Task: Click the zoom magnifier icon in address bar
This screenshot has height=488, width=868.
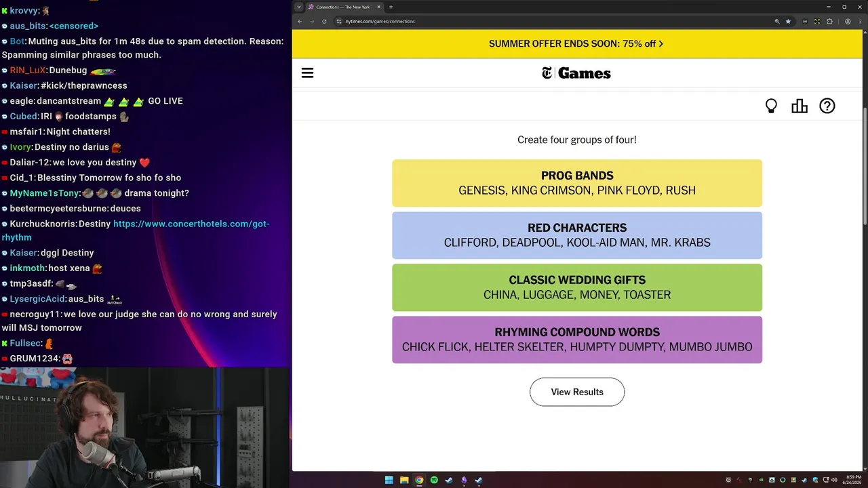Action: (x=777, y=21)
